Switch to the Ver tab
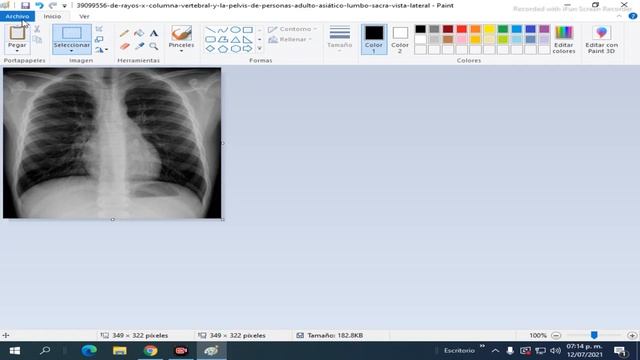Screen dimensions: 640x360 84,16
